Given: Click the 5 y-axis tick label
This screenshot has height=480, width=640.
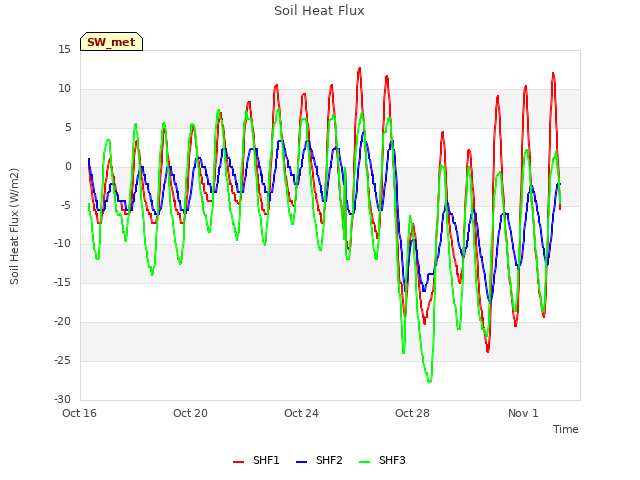Looking at the screenshot, I should pyautogui.click(x=68, y=127).
